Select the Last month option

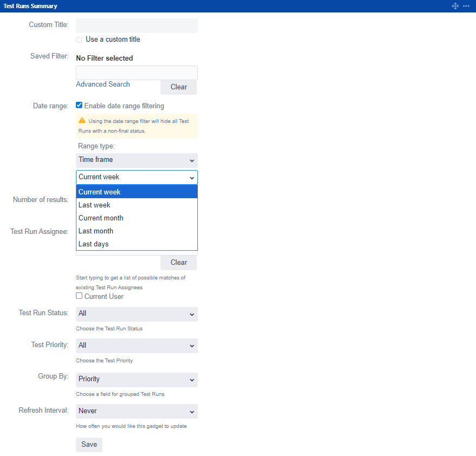[96, 231]
